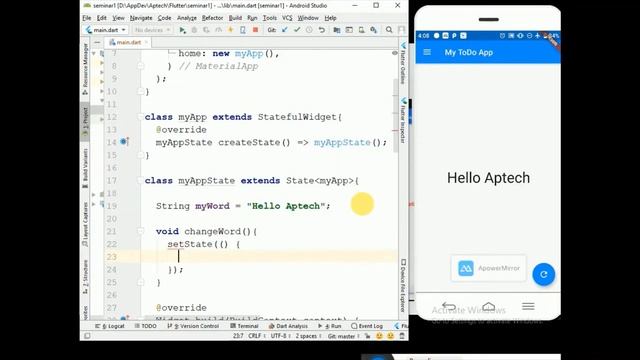Stop the running app with red square
This screenshot has height=360, width=640.
point(255,30)
